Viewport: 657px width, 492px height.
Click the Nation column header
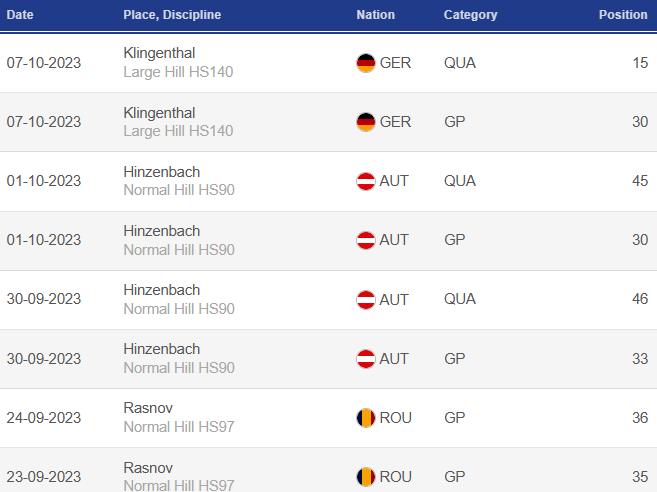point(375,15)
